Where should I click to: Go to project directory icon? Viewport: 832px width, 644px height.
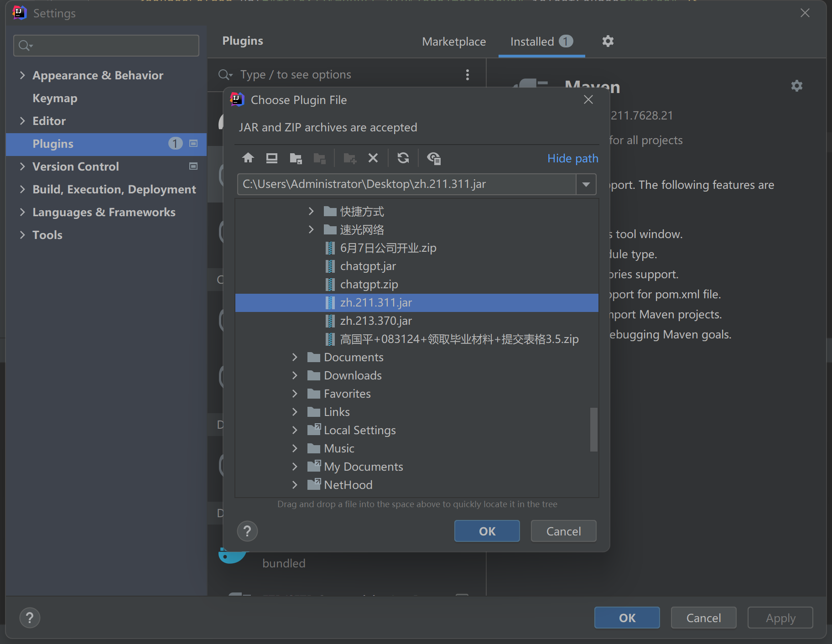296,158
